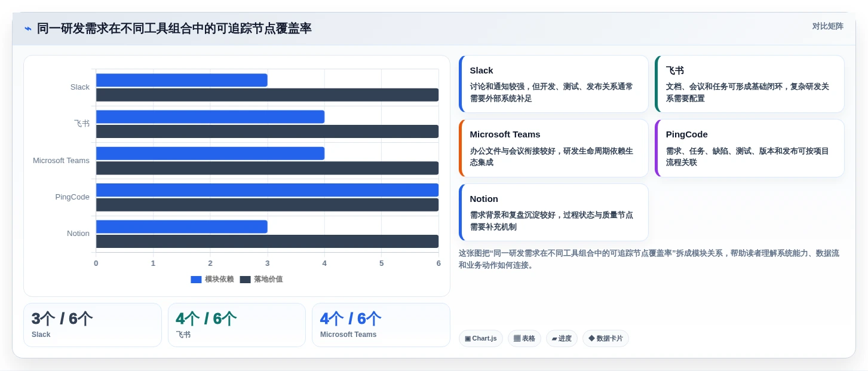Image resolution: width=868 pixels, height=371 pixels.
Task: Click the blue Slack bar in chart
Action: pyautogui.click(x=182, y=80)
